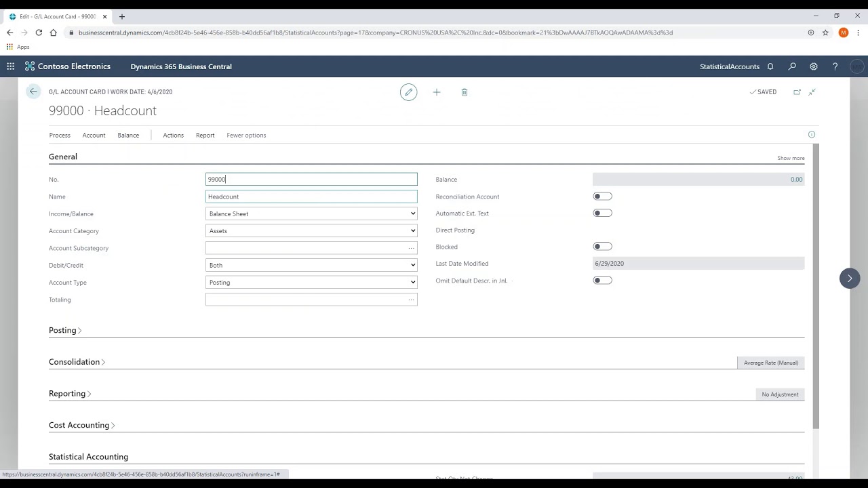
Task: Open the Account Category dropdown
Action: (x=311, y=231)
